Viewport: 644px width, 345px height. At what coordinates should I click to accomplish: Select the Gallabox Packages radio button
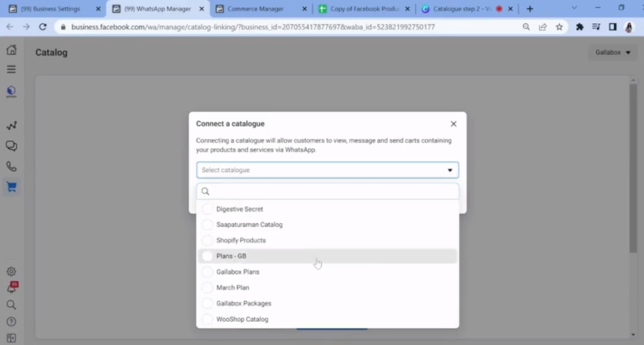coord(207,303)
